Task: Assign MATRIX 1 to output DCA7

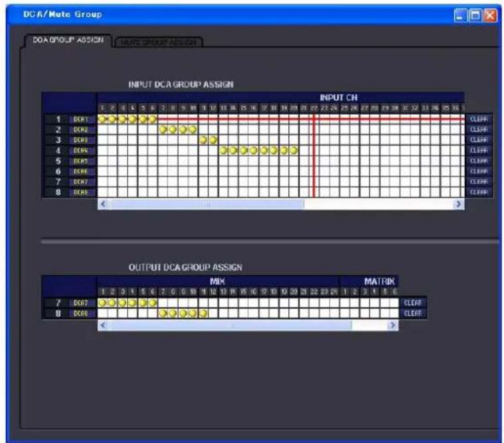Action: click(345, 303)
